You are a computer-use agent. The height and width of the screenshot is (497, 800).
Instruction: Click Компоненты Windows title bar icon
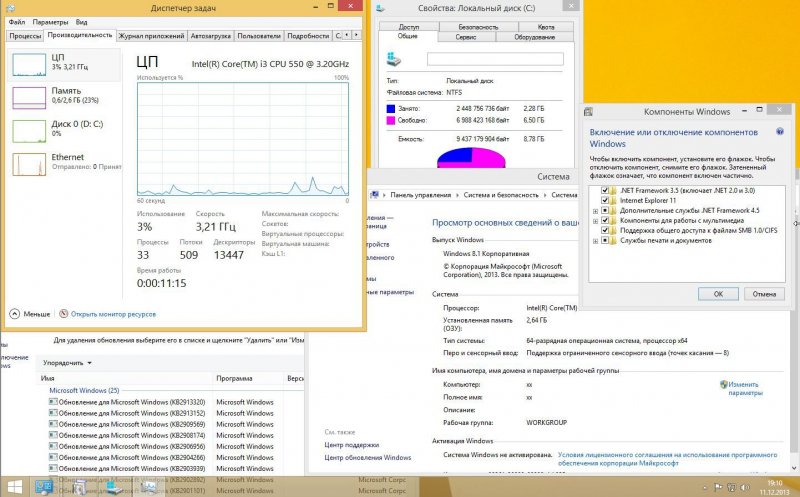pyautogui.click(x=588, y=111)
